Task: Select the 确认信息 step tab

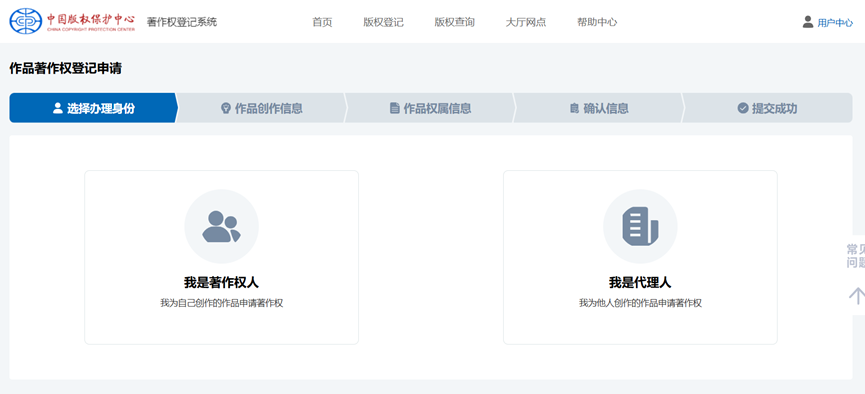Action: (x=599, y=108)
